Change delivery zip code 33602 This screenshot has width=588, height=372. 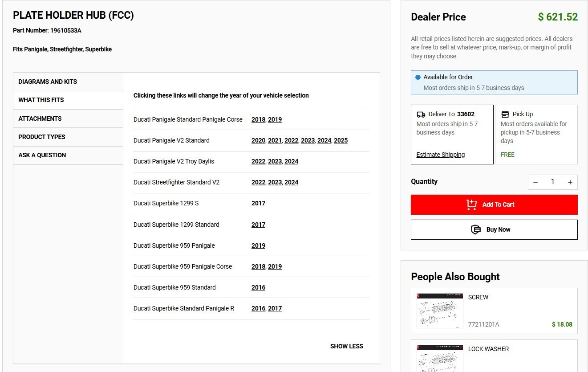click(466, 114)
